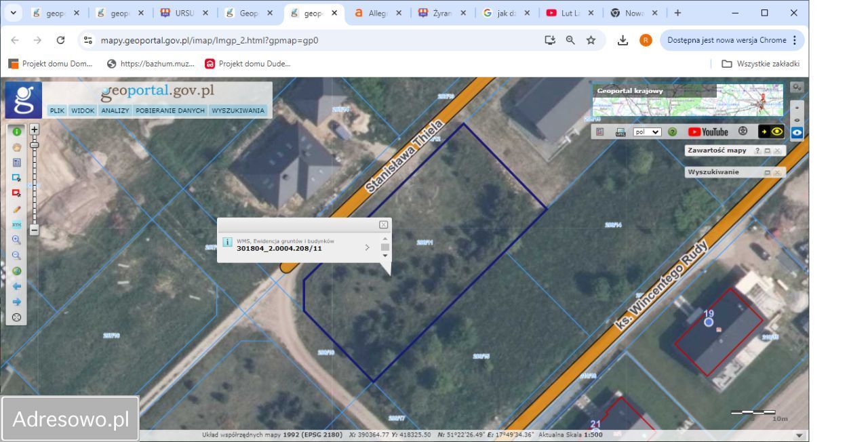Go to previous map view arrow
868x442 pixels.
(17, 286)
